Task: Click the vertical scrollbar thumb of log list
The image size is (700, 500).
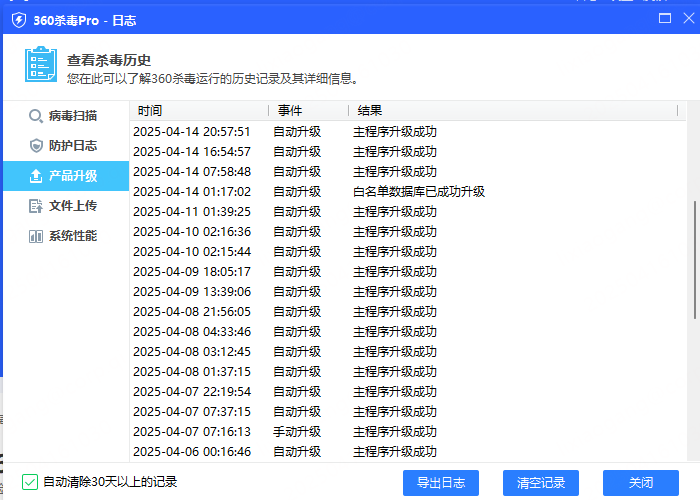Action: coord(695,260)
